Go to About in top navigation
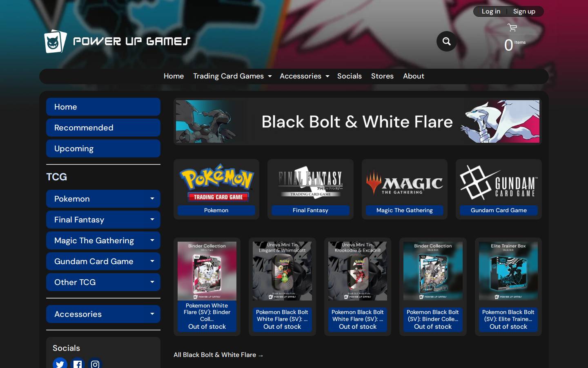Viewport: 588px width, 368px height. tap(414, 76)
